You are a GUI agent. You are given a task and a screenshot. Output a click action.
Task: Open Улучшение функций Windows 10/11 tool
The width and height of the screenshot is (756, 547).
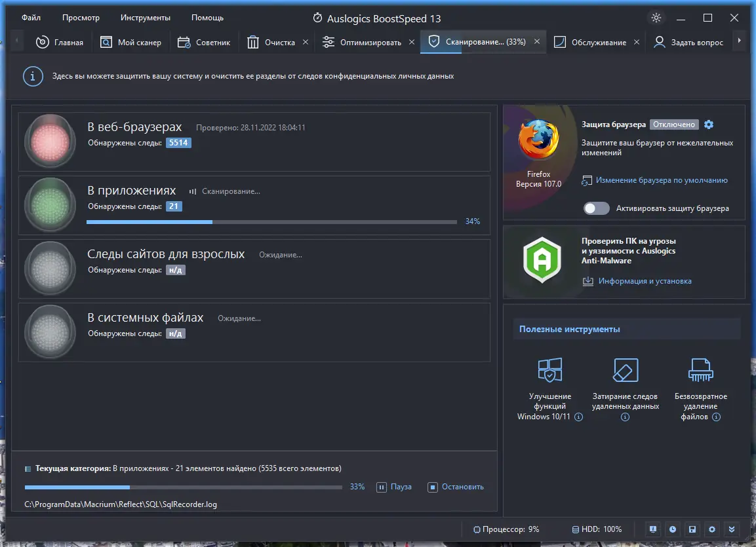point(550,389)
